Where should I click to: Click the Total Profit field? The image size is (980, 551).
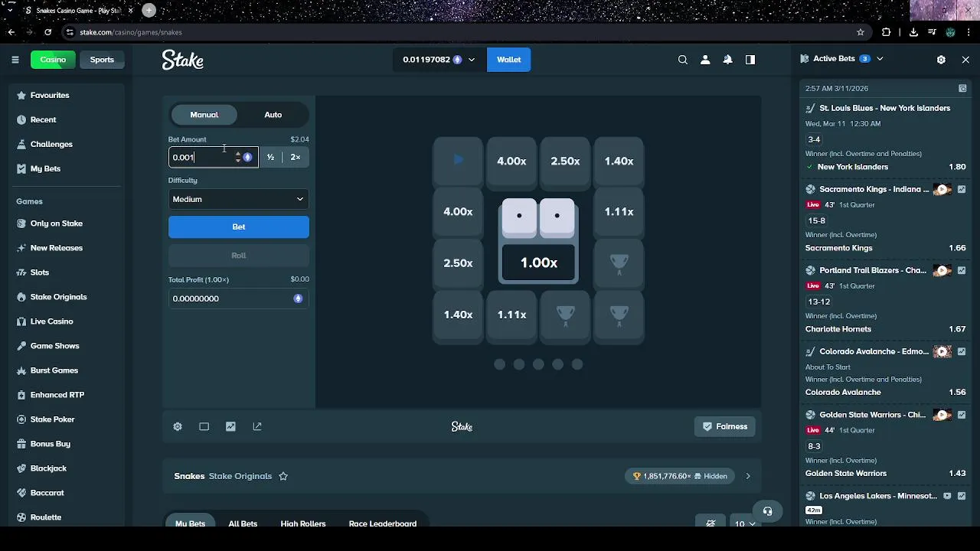[x=239, y=298]
